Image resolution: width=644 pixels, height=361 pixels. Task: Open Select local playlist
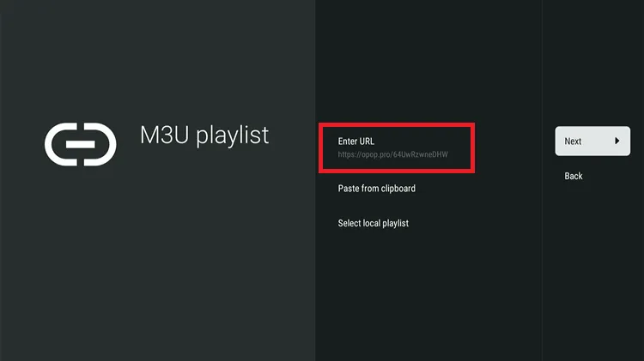click(x=373, y=224)
